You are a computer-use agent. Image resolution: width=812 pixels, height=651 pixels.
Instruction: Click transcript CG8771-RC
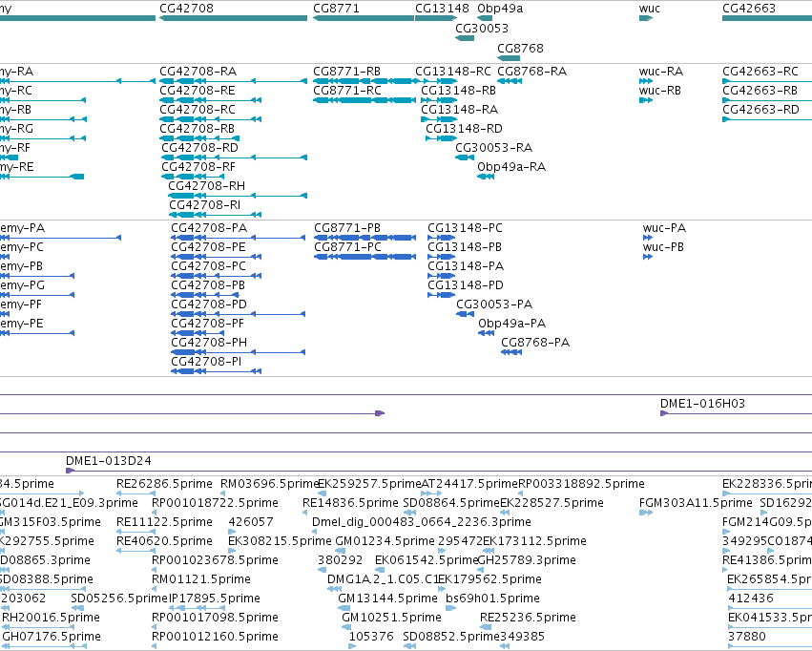point(364,100)
